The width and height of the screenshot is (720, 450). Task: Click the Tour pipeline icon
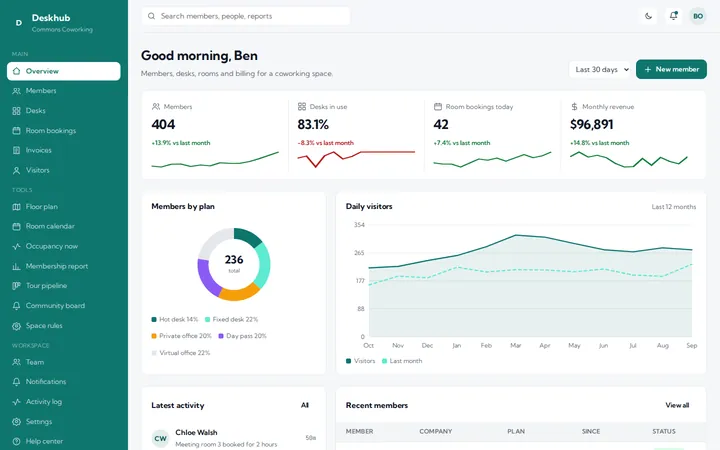(x=17, y=286)
